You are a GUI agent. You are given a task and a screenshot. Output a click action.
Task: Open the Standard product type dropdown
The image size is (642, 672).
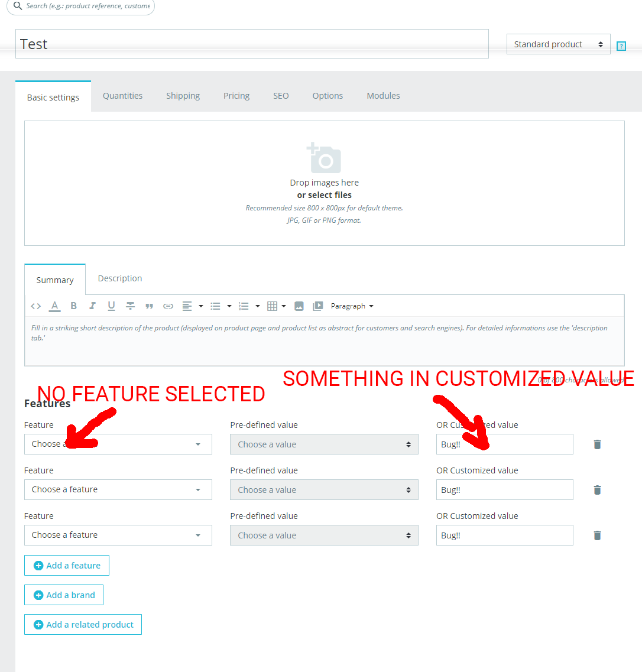pyautogui.click(x=559, y=44)
